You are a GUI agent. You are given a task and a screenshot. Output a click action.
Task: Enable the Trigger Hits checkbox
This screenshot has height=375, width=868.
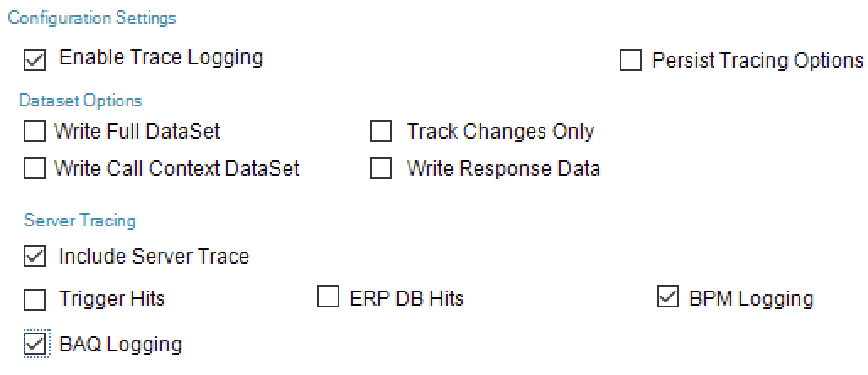click(35, 299)
